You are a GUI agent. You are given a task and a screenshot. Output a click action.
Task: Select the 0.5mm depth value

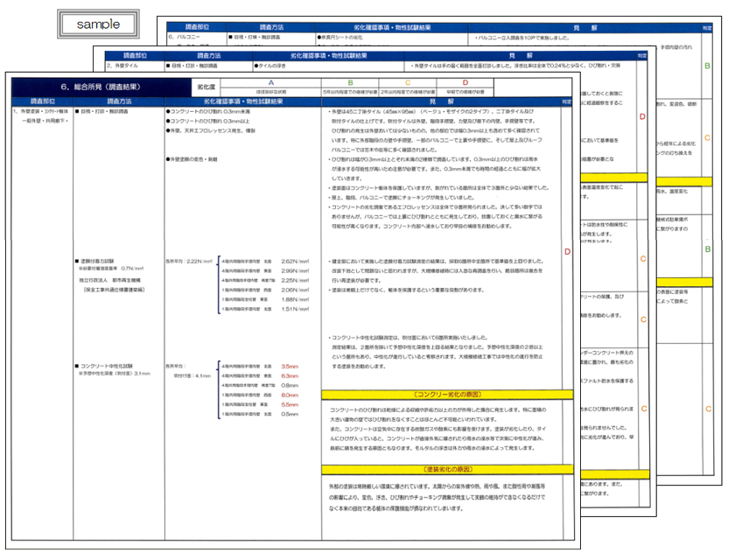click(x=290, y=414)
